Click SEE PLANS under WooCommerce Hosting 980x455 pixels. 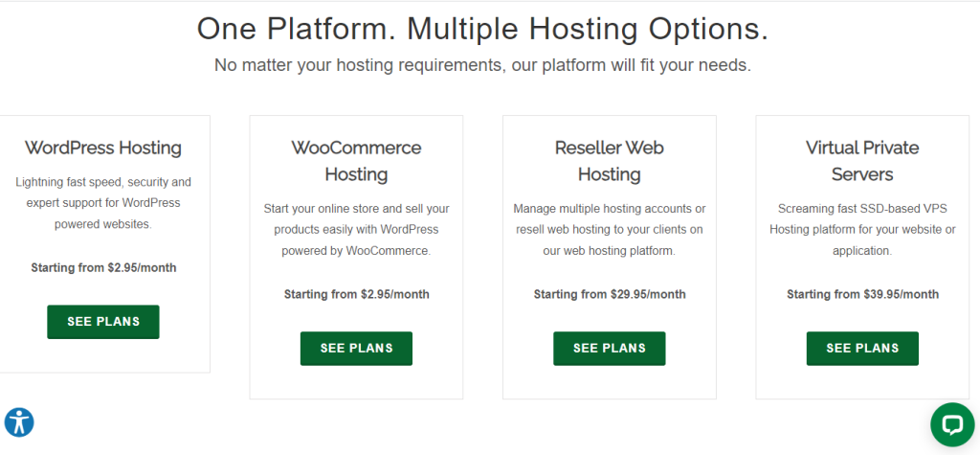click(x=356, y=348)
